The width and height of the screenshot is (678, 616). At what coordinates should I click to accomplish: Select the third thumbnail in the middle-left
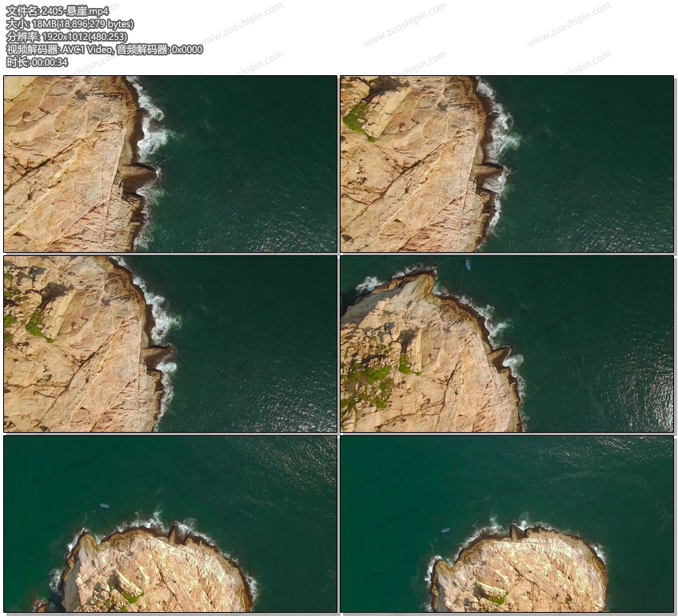(x=170, y=344)
